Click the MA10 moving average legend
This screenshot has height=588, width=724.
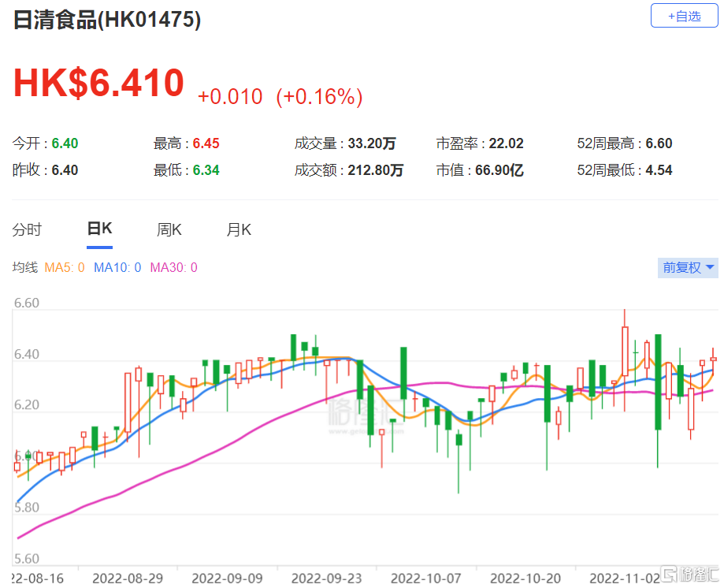pos(117,267)
